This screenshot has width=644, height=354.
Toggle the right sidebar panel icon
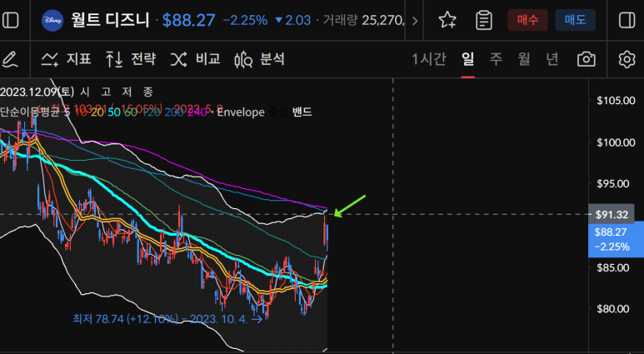tap(627, 20)
